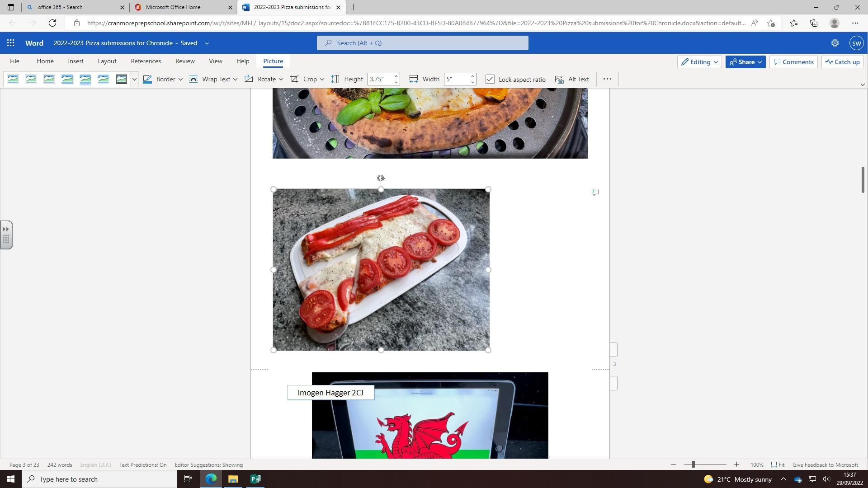Click the picture Height input field
The width and height of the screenshot is (868, 488).
(x=380, y=79)
